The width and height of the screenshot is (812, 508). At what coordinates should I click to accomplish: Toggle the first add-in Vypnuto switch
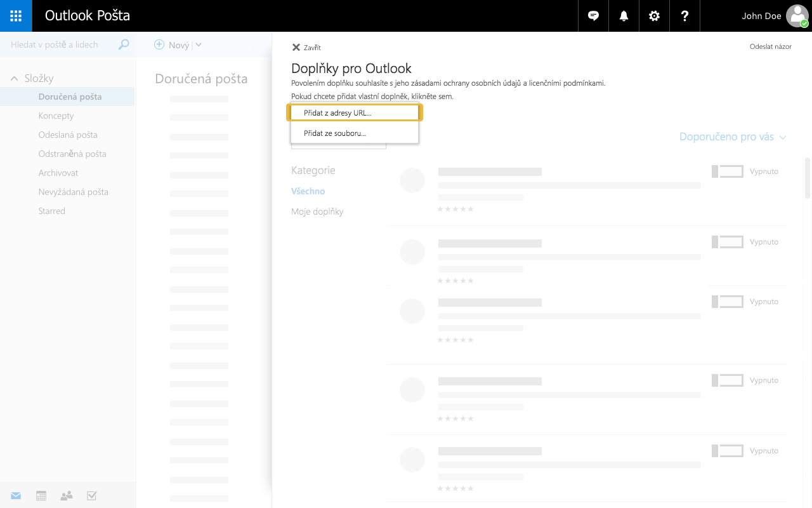click(x=728, y=171)
